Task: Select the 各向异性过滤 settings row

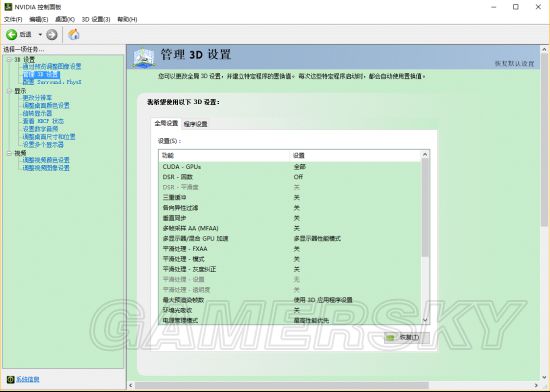Action: pos(290,208)
